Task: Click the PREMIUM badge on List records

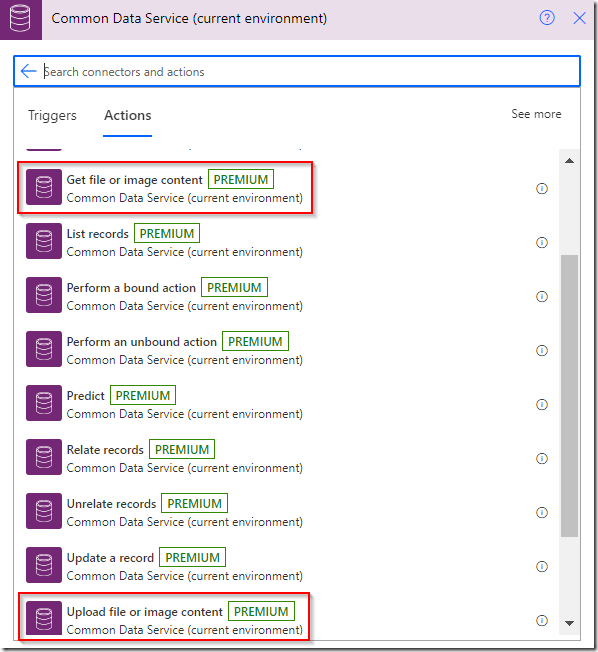Action: tap(167, 233)
